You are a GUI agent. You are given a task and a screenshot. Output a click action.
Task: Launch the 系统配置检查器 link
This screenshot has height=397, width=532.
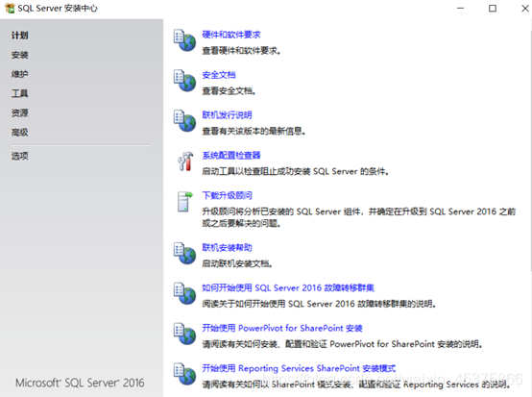[x=231, y=155]
